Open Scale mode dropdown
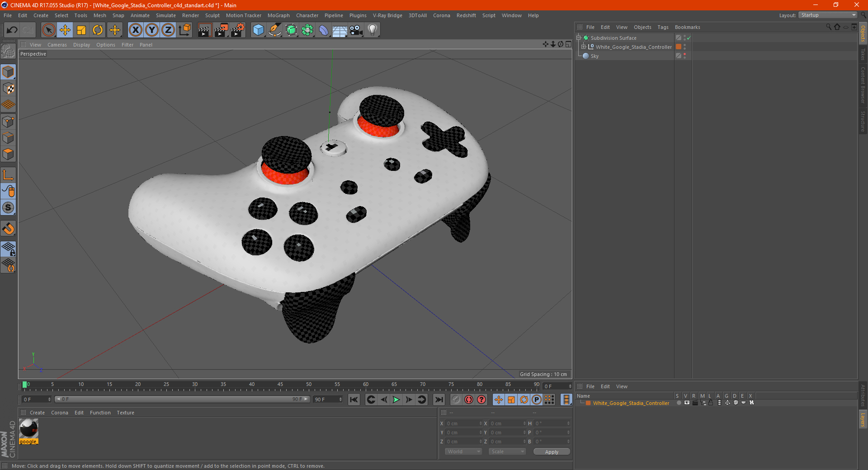The image size is (868, 470). point(507,451)
